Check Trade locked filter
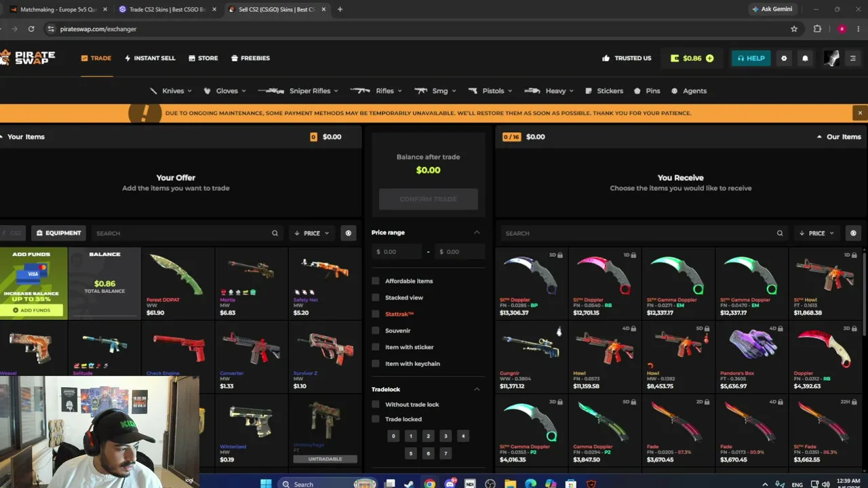The width and height of the screenshot is (868, 488). click(x=376, y=419)
